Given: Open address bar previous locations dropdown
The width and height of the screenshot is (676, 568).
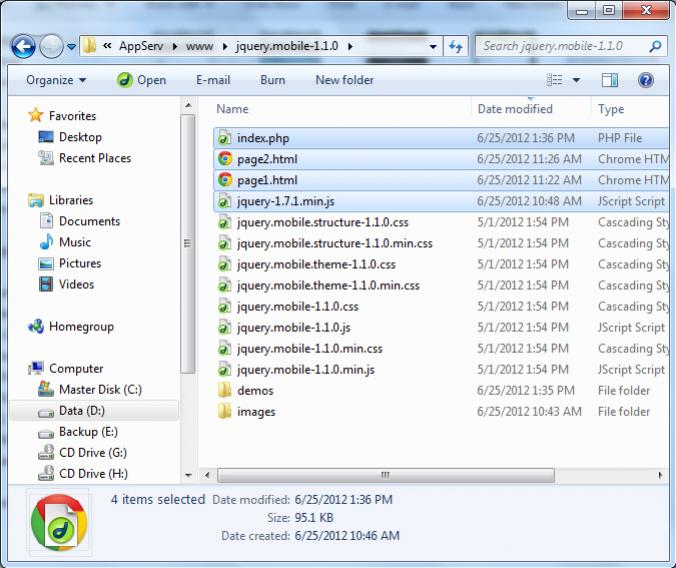Looking at the screenshot, I should [x=433, y=46].
